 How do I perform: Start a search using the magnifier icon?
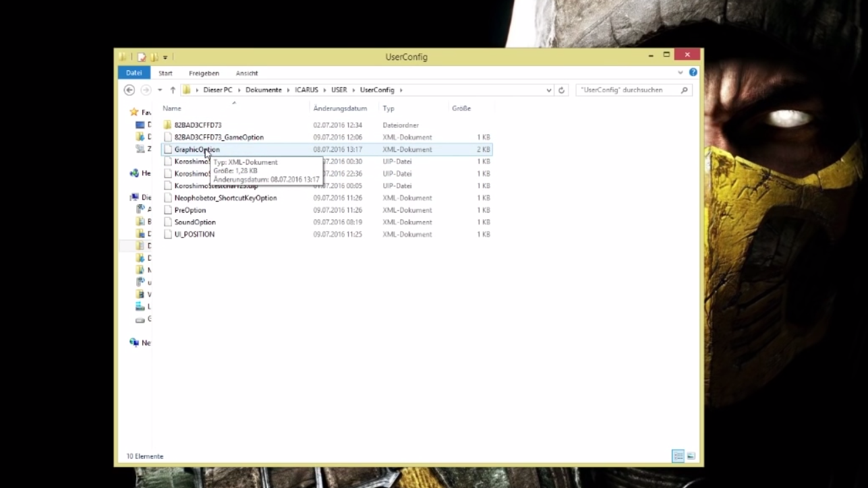pyautogui.click(x=683, y=90)
